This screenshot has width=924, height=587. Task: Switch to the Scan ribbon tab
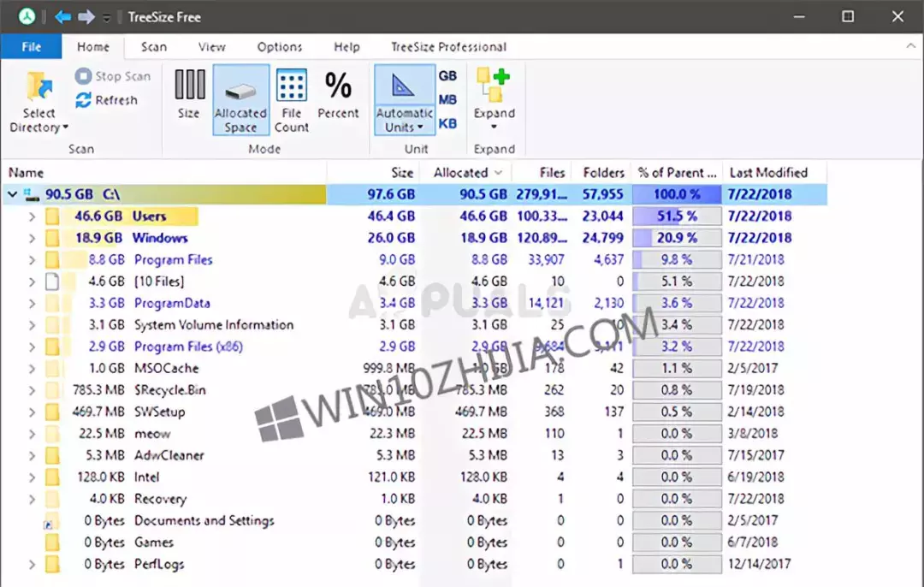pyautogui.click(x=153, y=47)
